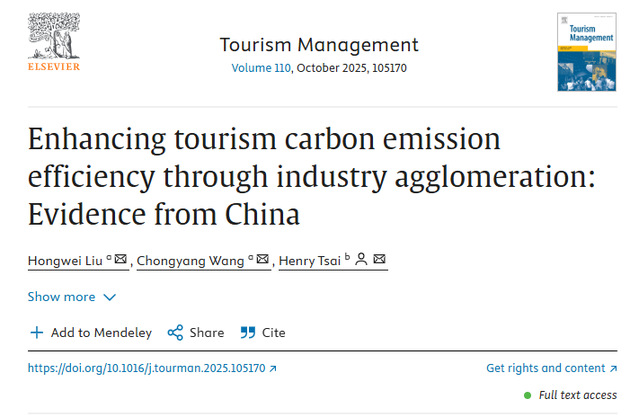
Task: Click the chevron next to Show more
Action: tap(110, 297)
